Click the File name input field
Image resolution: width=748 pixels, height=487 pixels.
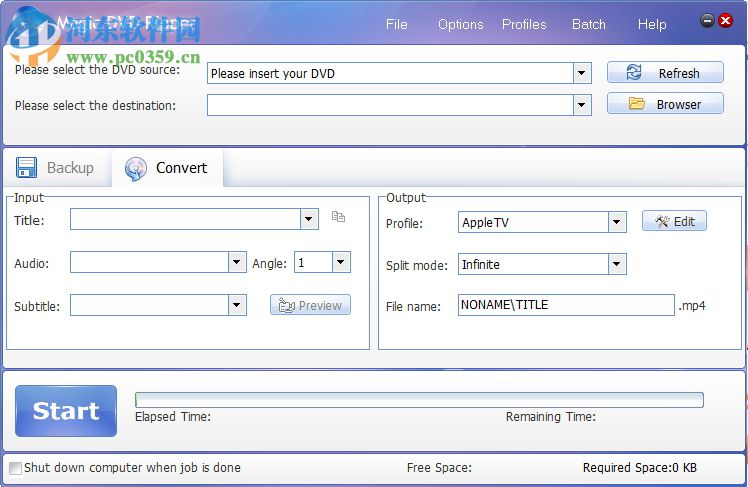(x=566, y=305)
